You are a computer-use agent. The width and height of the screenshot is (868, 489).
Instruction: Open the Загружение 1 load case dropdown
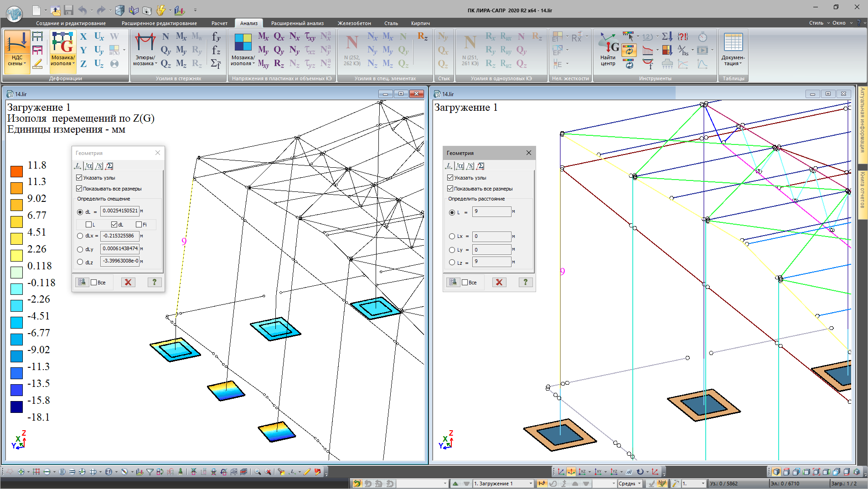[531, 484]
